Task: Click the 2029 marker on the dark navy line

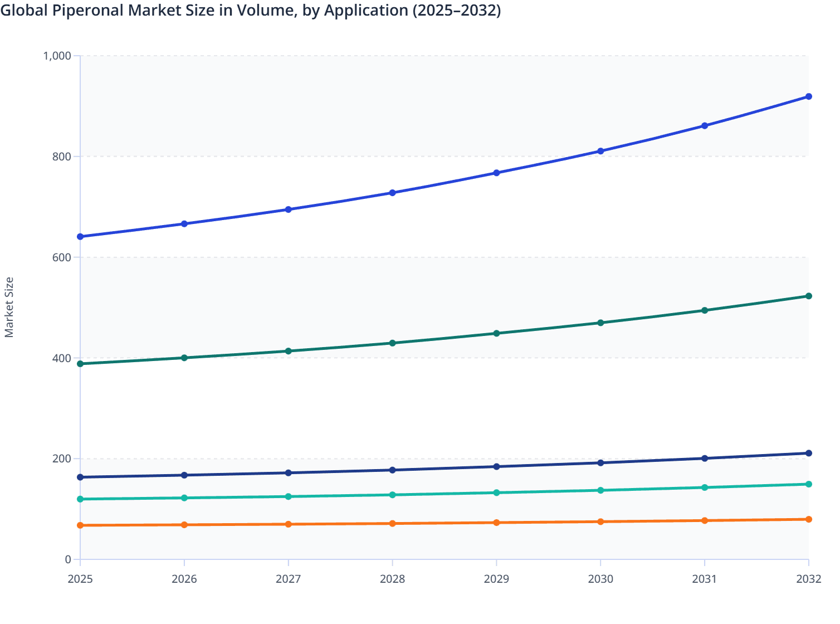Action: (496, 466)
